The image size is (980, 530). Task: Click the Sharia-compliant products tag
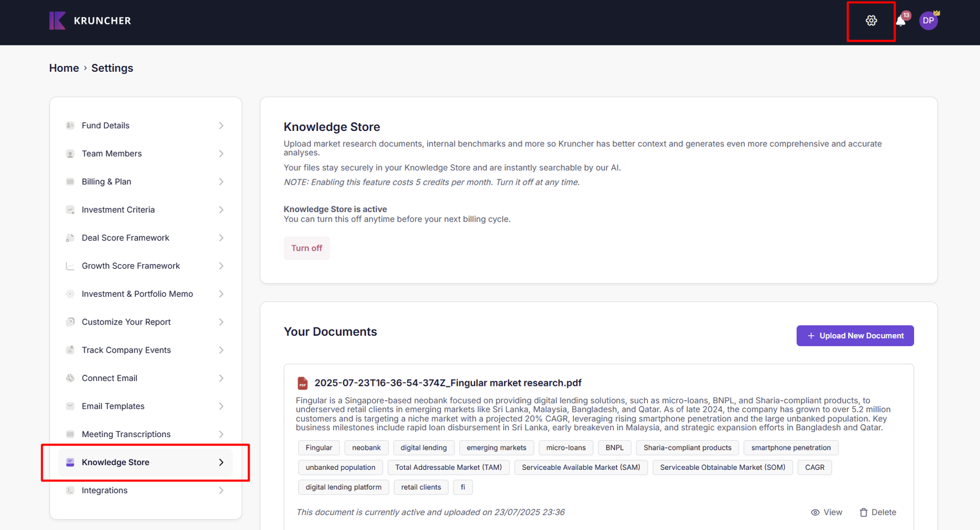(x=687, y=448)
